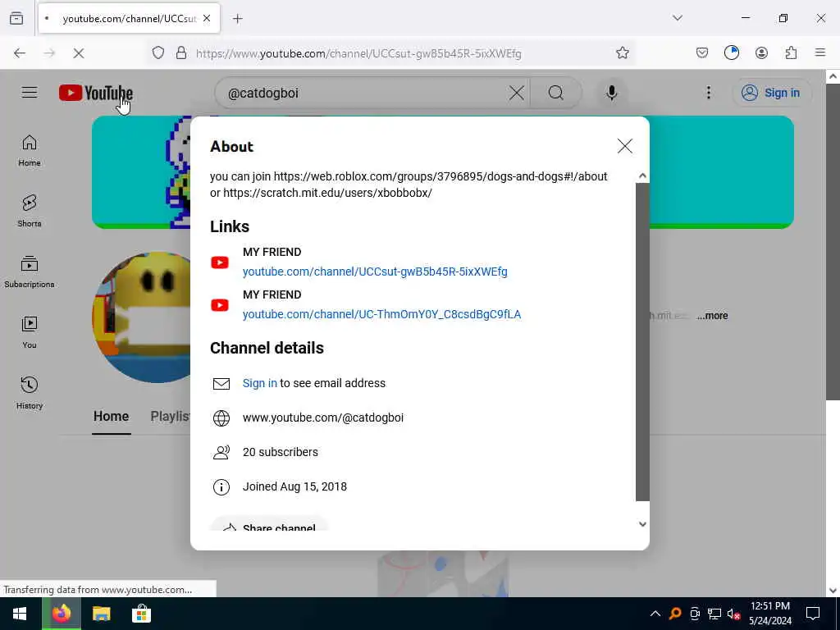The image size is (840, 630).
Task: Click the About dialog scroll down arrow
Action: pyautogui.click(x=642, y=524)
